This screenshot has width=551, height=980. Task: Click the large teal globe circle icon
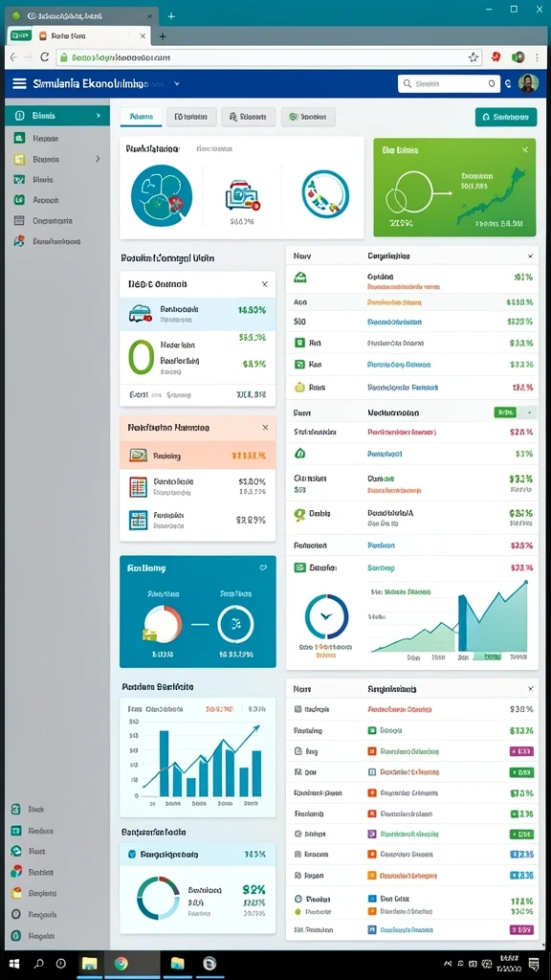162,195
